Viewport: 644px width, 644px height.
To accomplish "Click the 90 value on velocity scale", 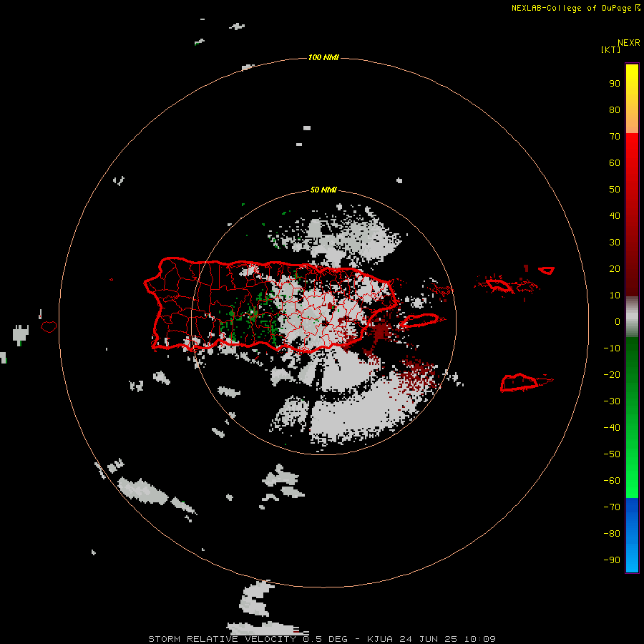I will point(615,84).
